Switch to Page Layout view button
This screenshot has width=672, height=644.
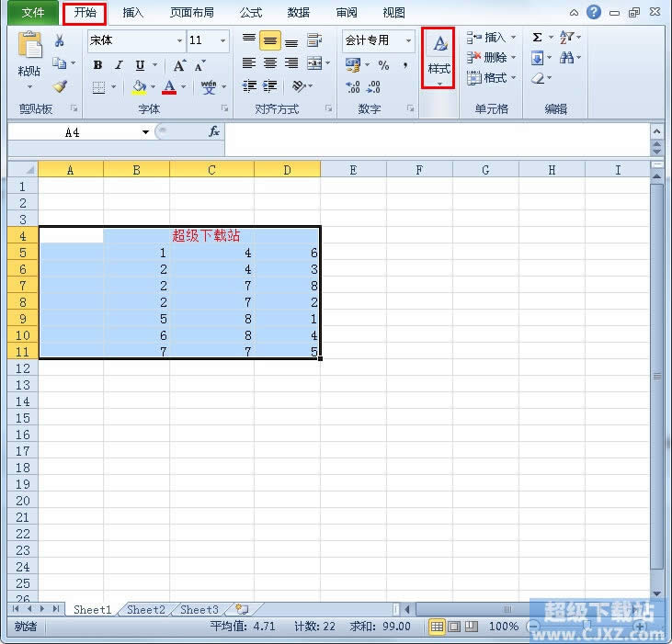[454, 627]
